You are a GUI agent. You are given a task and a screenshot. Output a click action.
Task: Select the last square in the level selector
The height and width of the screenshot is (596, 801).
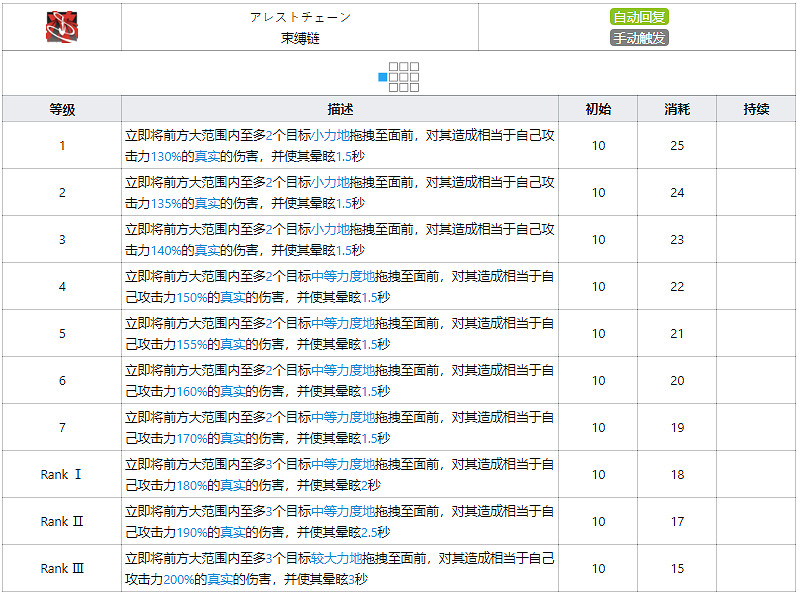(x=414, y=88)
